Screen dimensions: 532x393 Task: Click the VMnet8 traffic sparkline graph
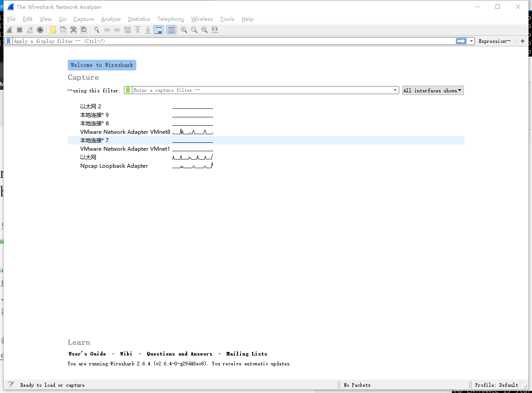193,132
